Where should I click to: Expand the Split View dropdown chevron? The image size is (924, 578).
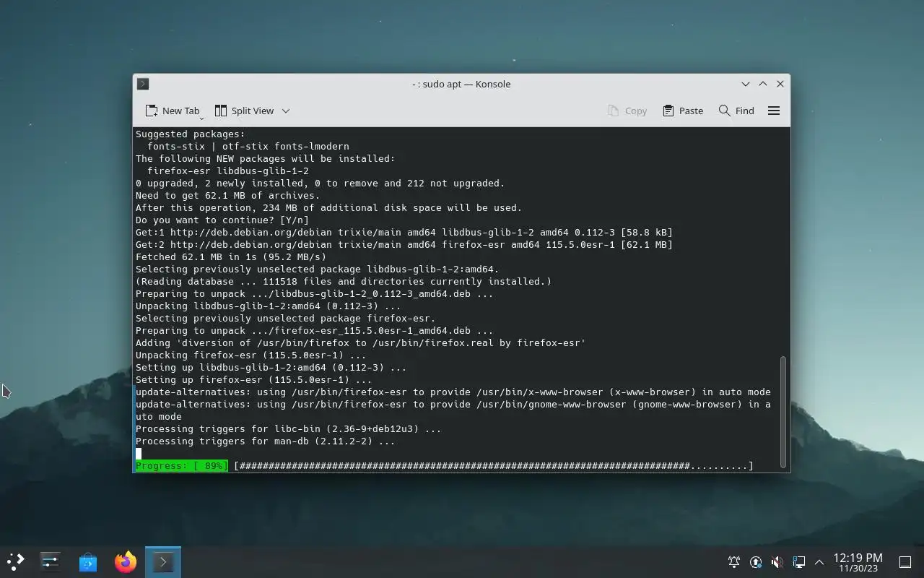[x=286, y=111]
